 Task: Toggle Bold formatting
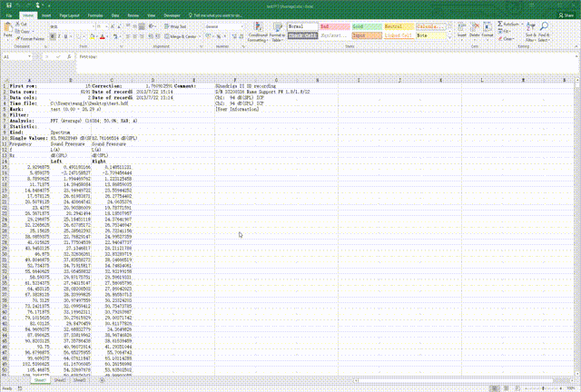click(53, 36)
